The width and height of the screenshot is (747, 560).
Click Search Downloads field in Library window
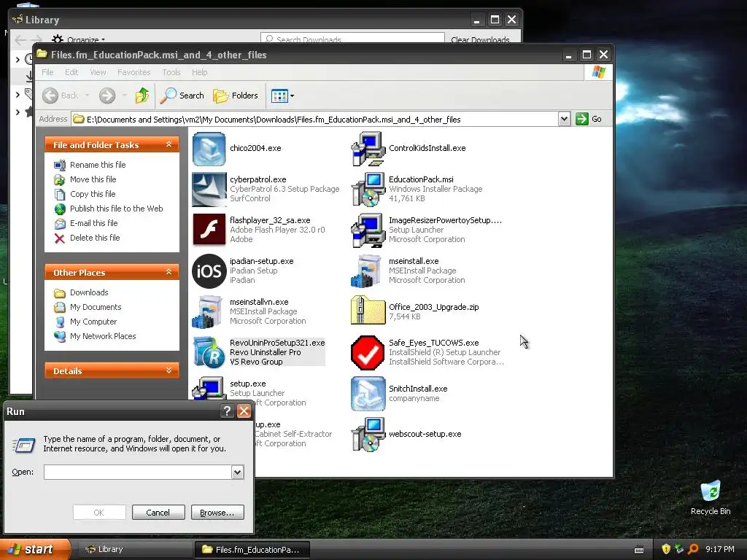352,38
